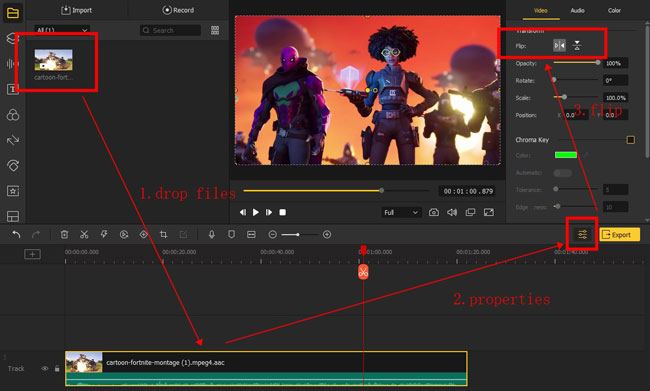Switch to the Color properties tab
The width and height of the screenshot is (650, 391).
(614, 10)
